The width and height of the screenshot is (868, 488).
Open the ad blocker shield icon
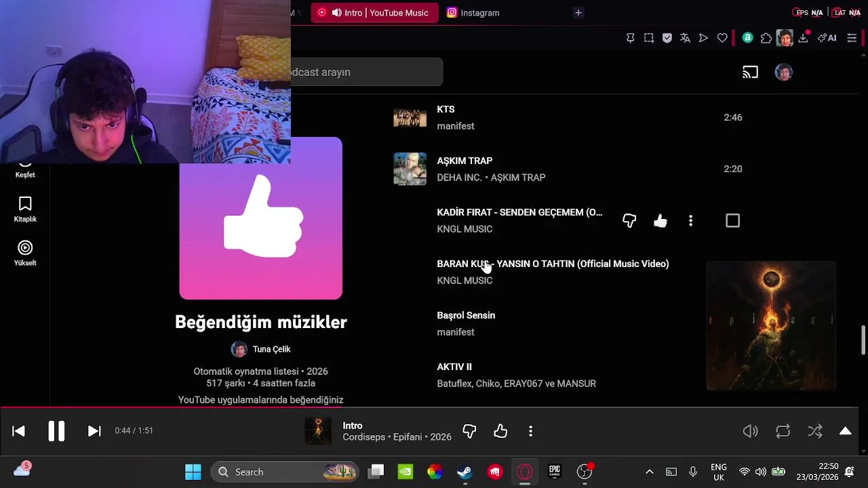coord(667,38)
